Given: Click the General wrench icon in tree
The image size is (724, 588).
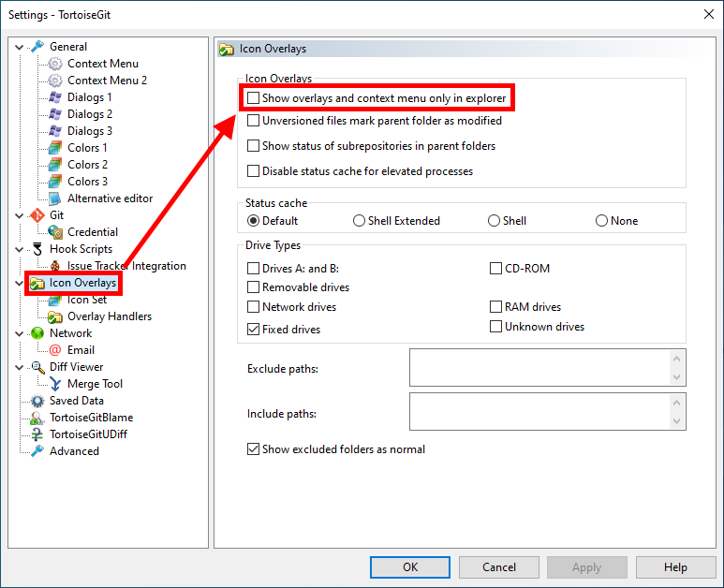Looking at the screenshot, I should coord(37,47).
